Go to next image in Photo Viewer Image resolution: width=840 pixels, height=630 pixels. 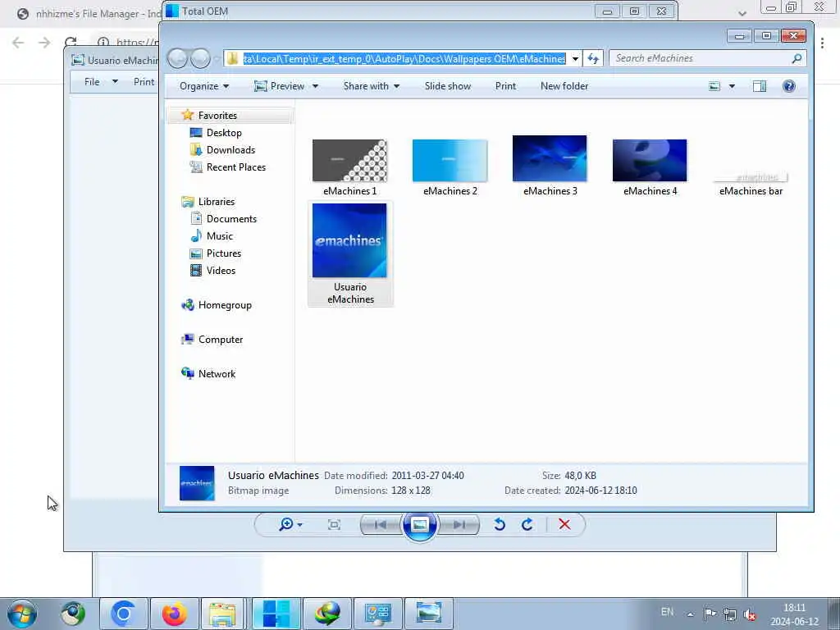pyautogui.click(x=459, y=524)
